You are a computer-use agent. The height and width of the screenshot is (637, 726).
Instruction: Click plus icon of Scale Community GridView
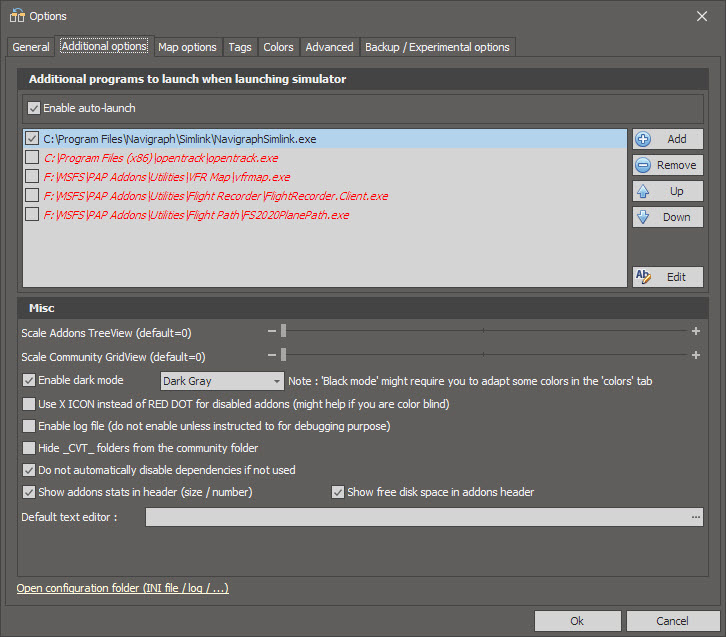[695, 355]
